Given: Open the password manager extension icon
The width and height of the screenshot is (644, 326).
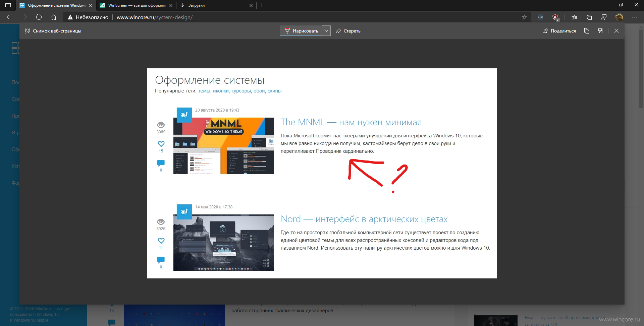Looking at the screenshot, I should [540, 17].
